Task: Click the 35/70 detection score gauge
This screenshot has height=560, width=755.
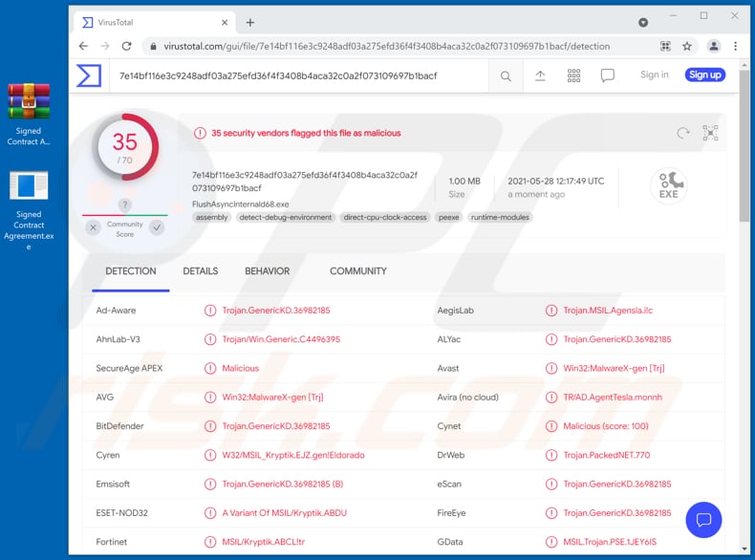Action: (x=125, y=147)
